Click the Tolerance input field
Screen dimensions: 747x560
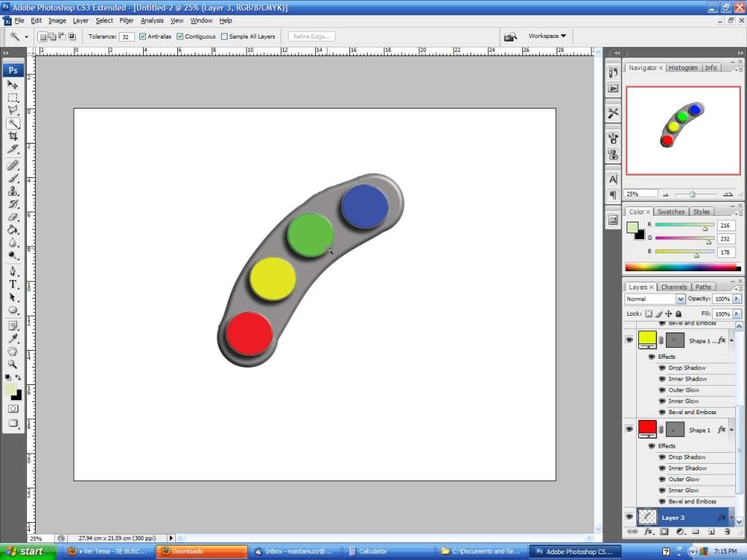pos(126,36)
